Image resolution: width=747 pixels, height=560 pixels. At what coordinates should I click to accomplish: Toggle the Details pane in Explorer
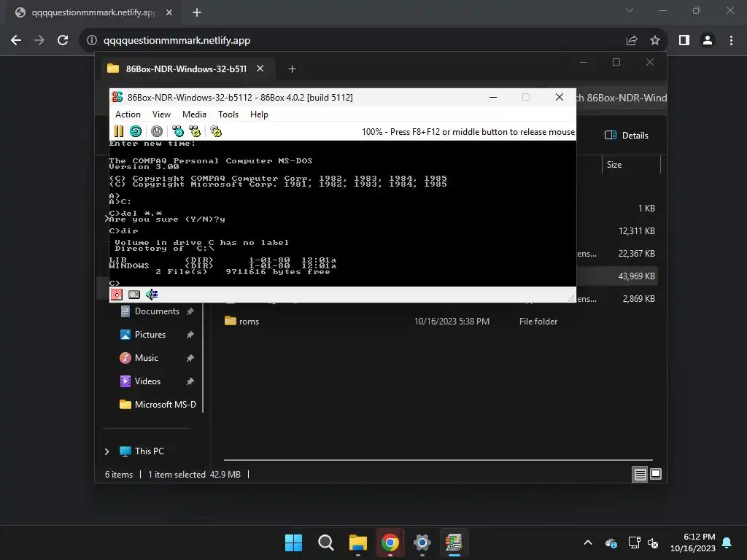627,135
